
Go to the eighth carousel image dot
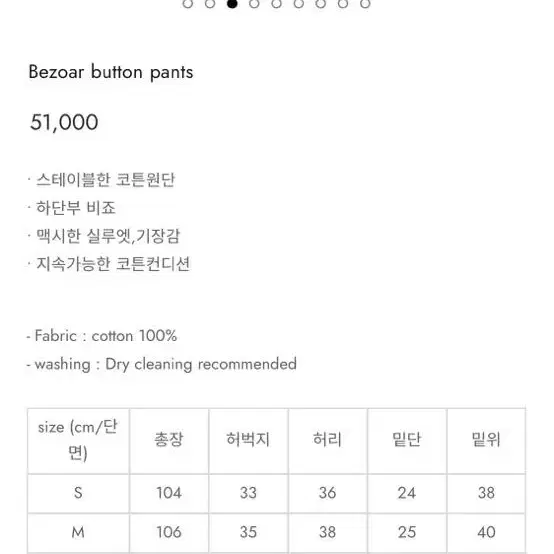point(343,4)
